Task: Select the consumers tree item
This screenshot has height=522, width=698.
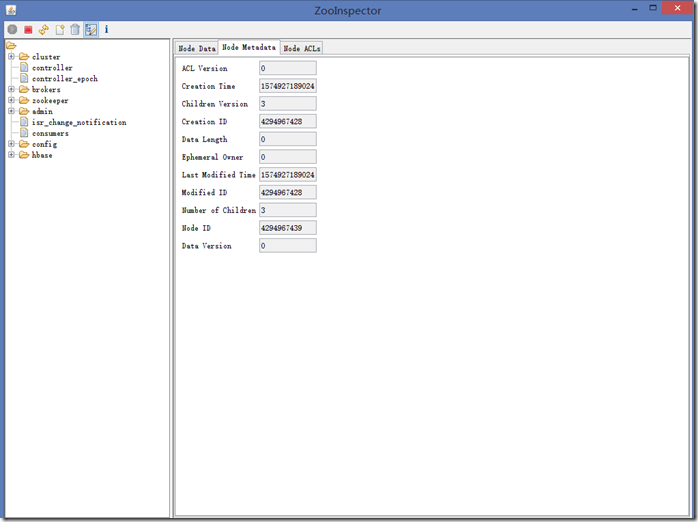Action: (50, 134)
